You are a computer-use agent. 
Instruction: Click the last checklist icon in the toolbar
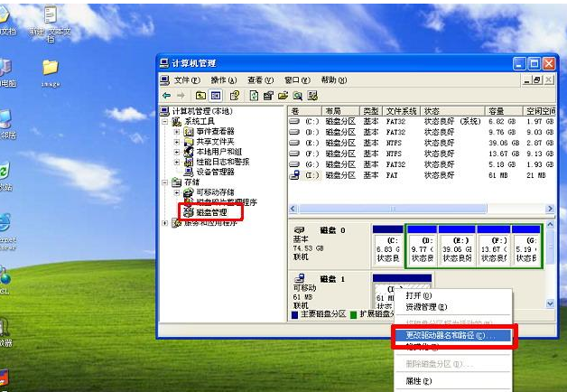[x=312, y=96]
